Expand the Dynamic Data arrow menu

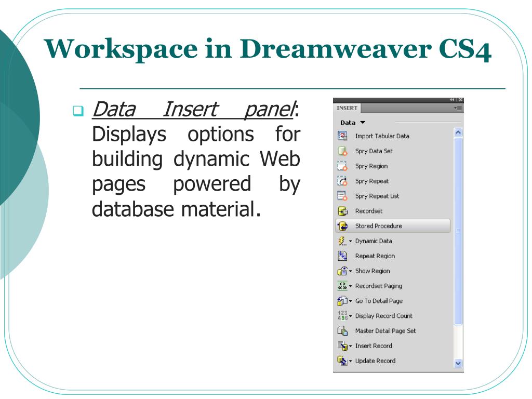(x=351, y=241)
